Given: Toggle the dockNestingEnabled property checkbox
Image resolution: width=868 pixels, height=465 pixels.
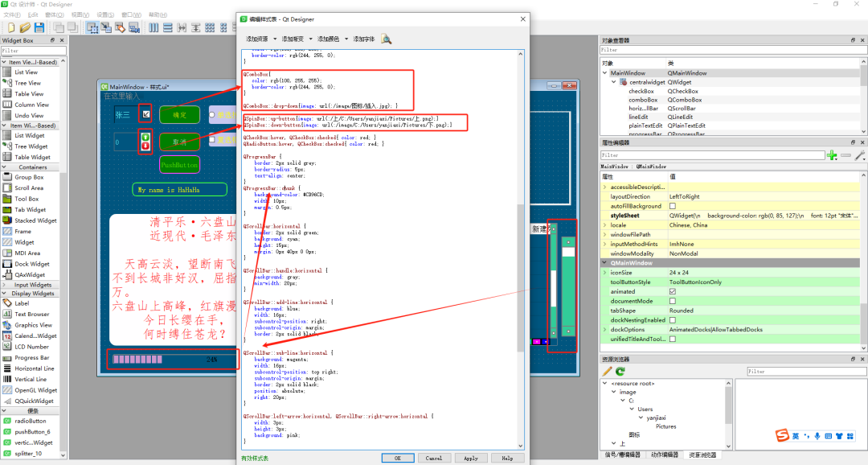Looking at the screenshot, I should (x=673, y=320).
